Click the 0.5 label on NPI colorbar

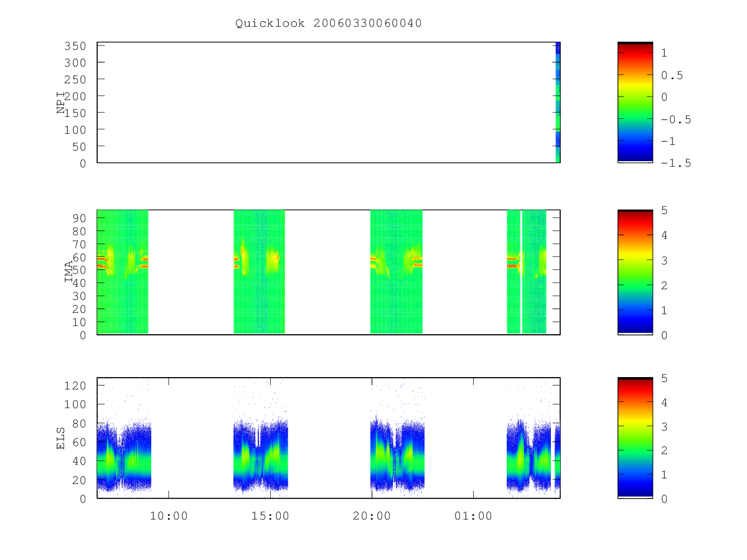click(672, 75)
